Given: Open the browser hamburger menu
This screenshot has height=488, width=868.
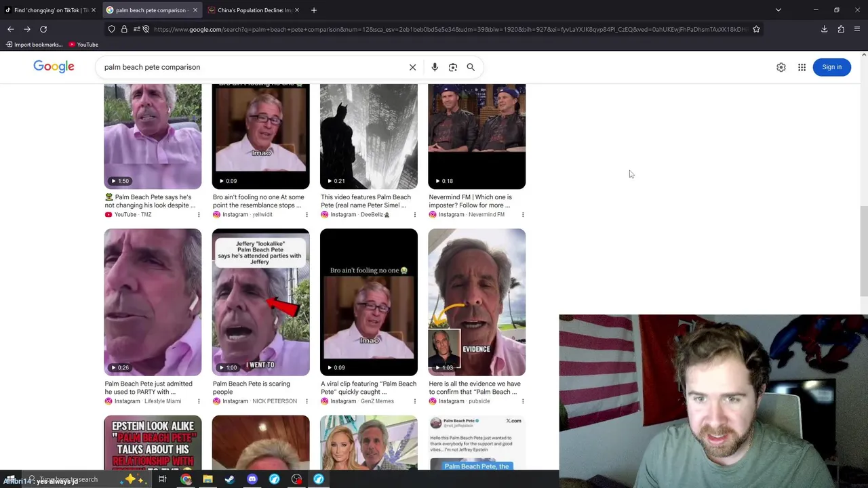Looking at the screenshot, I should point(857,29).
